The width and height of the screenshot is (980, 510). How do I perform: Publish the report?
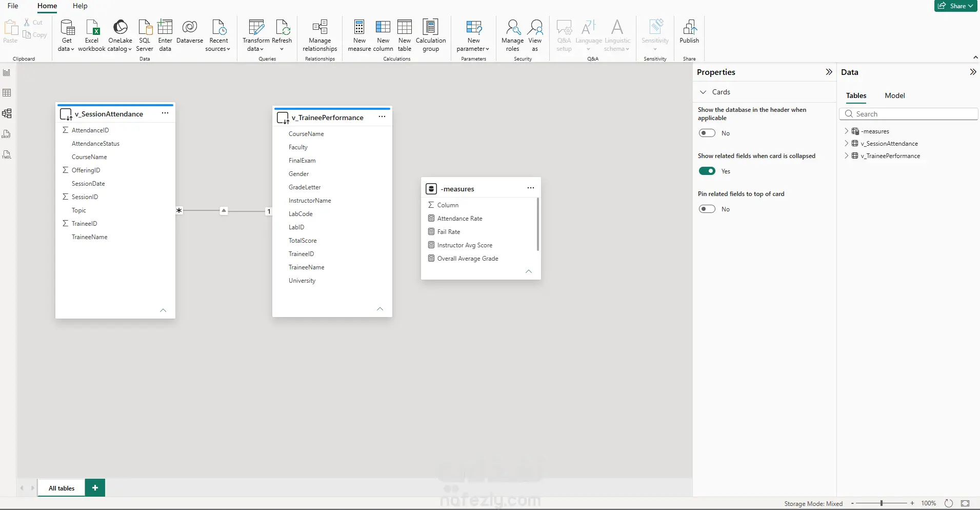[689, 32]
